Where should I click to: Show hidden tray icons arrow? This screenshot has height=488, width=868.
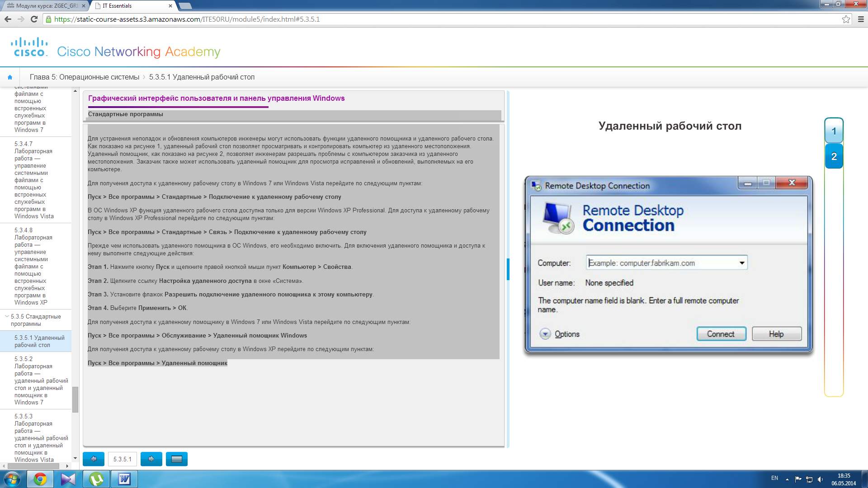(x=787, y=479)
